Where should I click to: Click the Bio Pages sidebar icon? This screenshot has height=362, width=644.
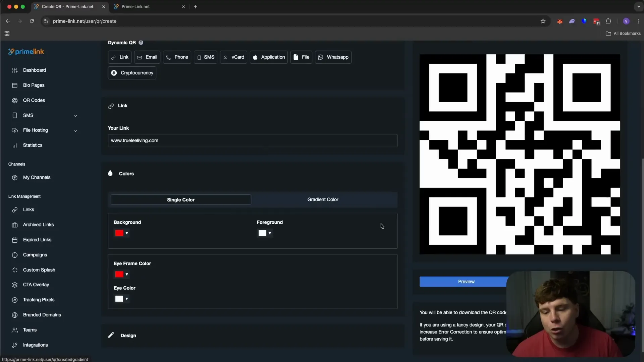(15, 85)
